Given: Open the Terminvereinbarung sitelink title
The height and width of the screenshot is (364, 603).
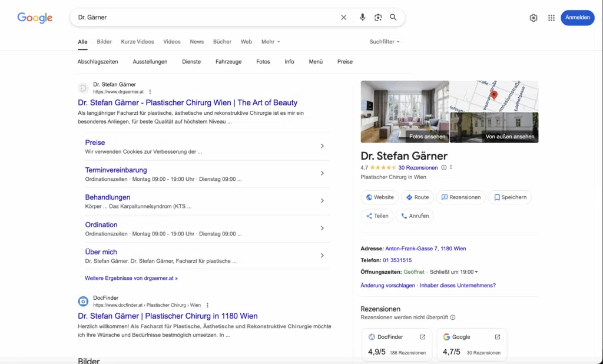Looking at the screenshot, I should (x=116, y=170).
